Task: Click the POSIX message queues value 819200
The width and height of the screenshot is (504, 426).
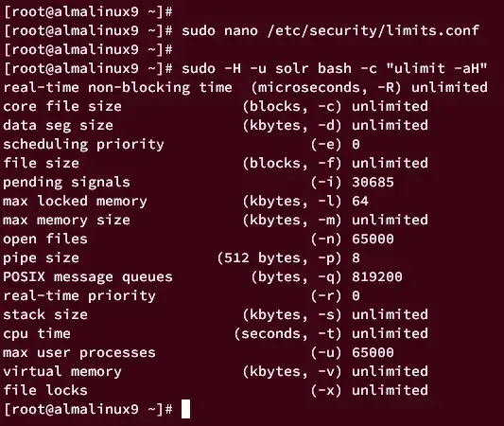Action: point(377,276)
